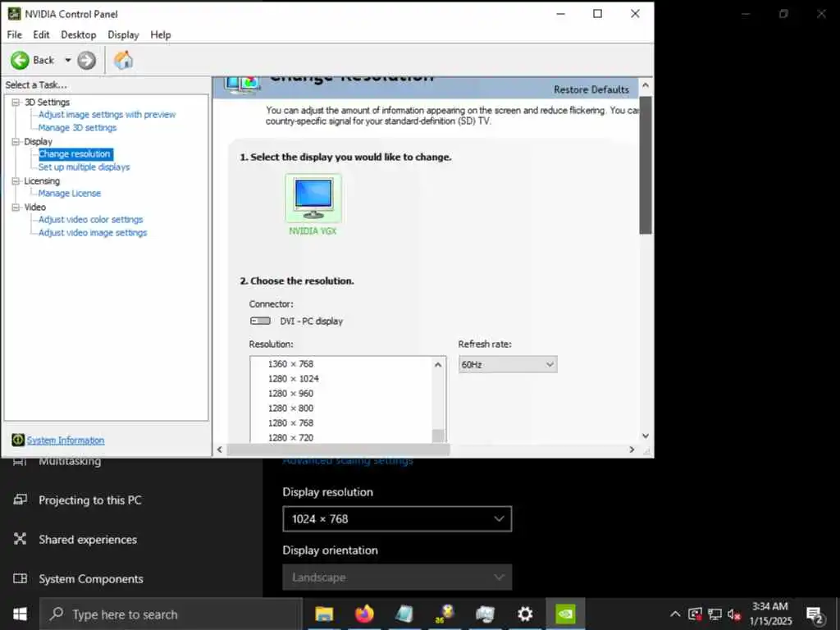
Task: Click the taskbar clock 3:34 AM
Action: pyautogui.click(x=770, y=606)
